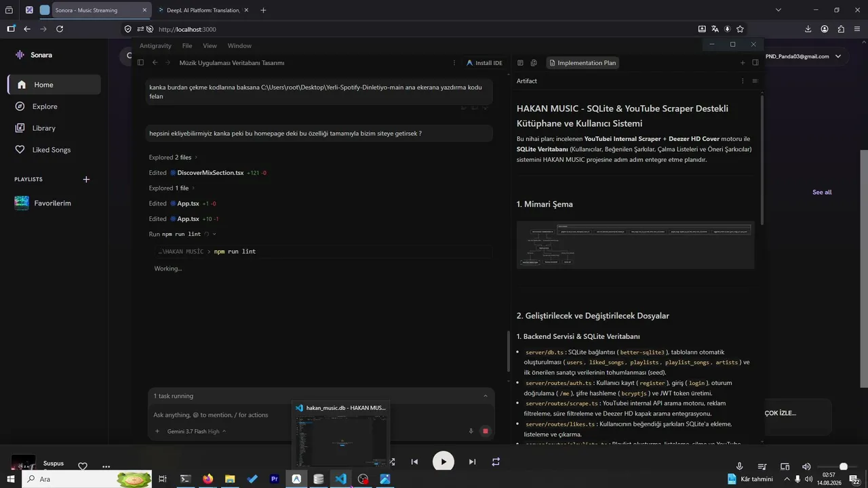Open the play queue icon
This screenshot has height=488, width=868.
(x=762, y=466)
